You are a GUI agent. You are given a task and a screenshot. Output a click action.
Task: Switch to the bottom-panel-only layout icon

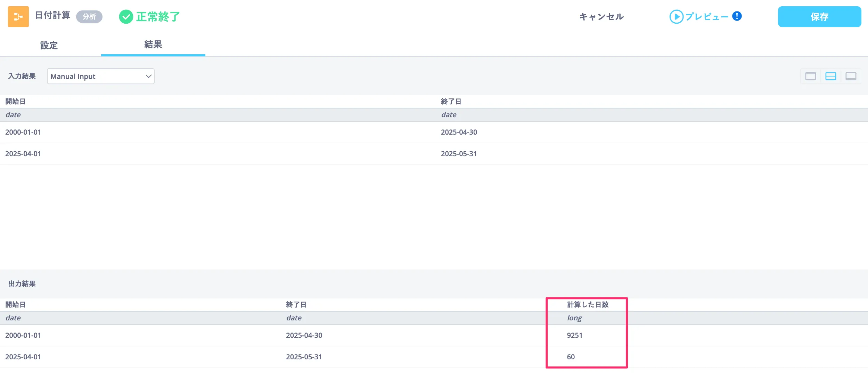point(851,76)
